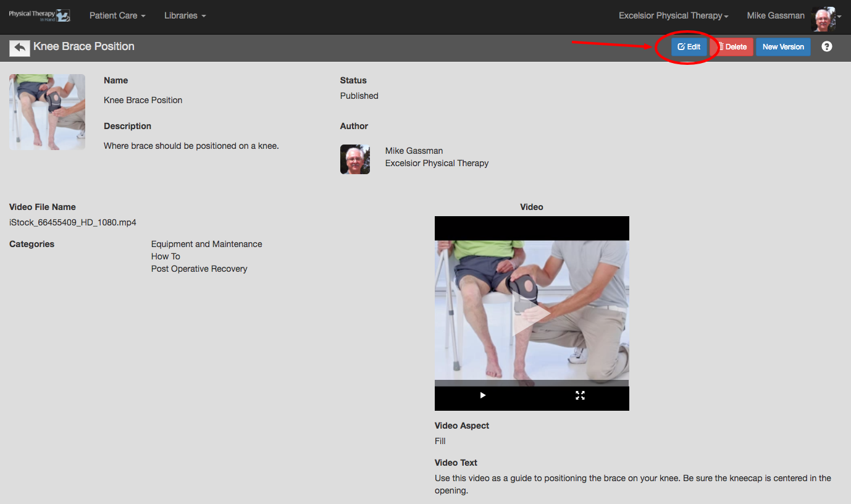Play the video using the center overlay
The width and height of the screenshot is (851, 504).
531,313
